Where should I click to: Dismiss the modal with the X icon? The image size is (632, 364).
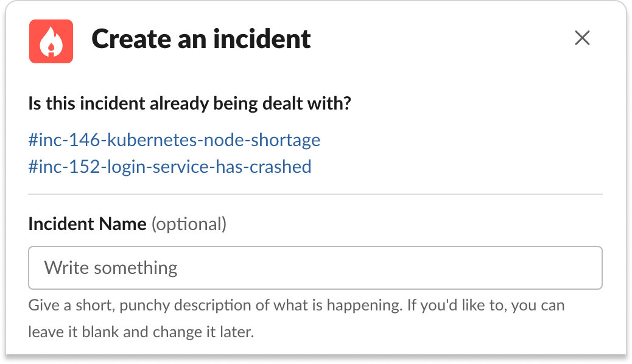582,38
